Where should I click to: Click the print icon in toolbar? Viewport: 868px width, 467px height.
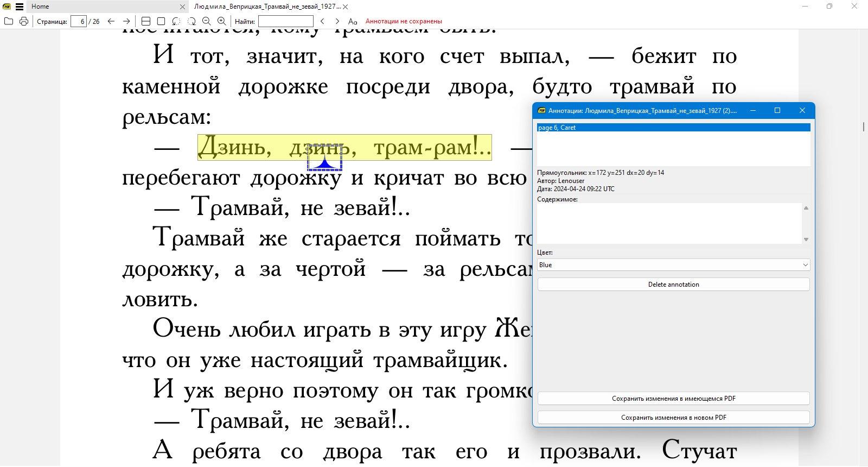coord(23,21)
